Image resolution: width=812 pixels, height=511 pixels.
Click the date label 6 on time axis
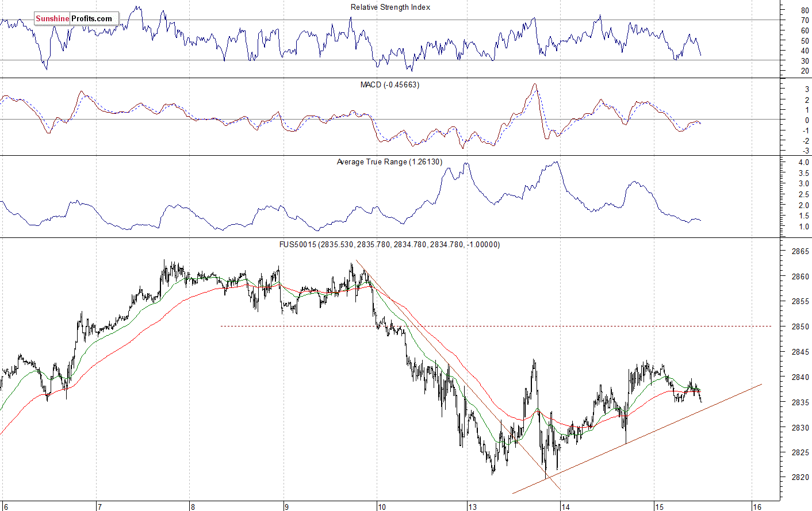click(5, 506)
